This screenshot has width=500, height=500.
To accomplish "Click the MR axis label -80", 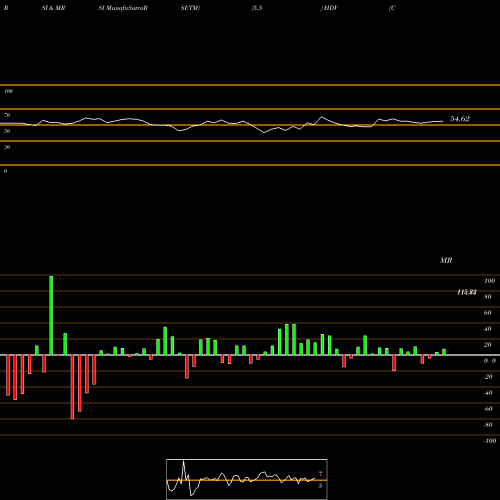I will click(x=488, y=425).
